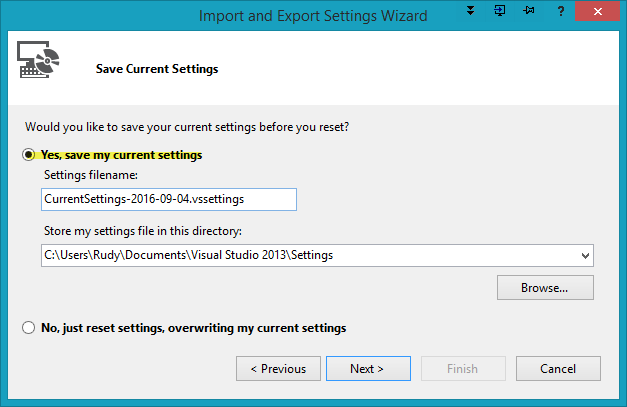
Task: Cancel the settings wizard
Action: 558,369
